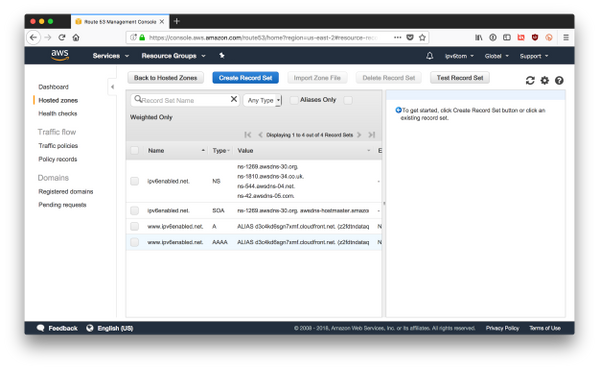Screen dimensions: 599x369
Task: Enable the Aliases Only checkbox
Action: click(x=294, y=100)
